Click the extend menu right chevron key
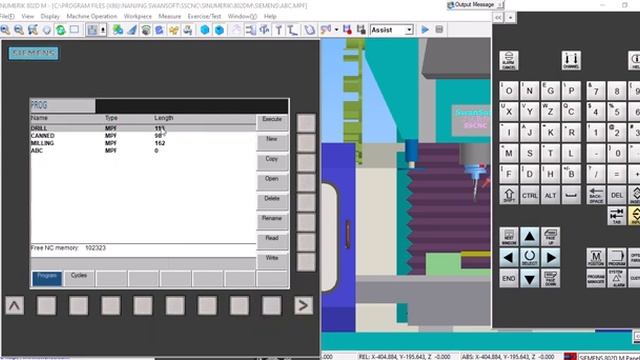The image size is (640, 360). (303, 305)
